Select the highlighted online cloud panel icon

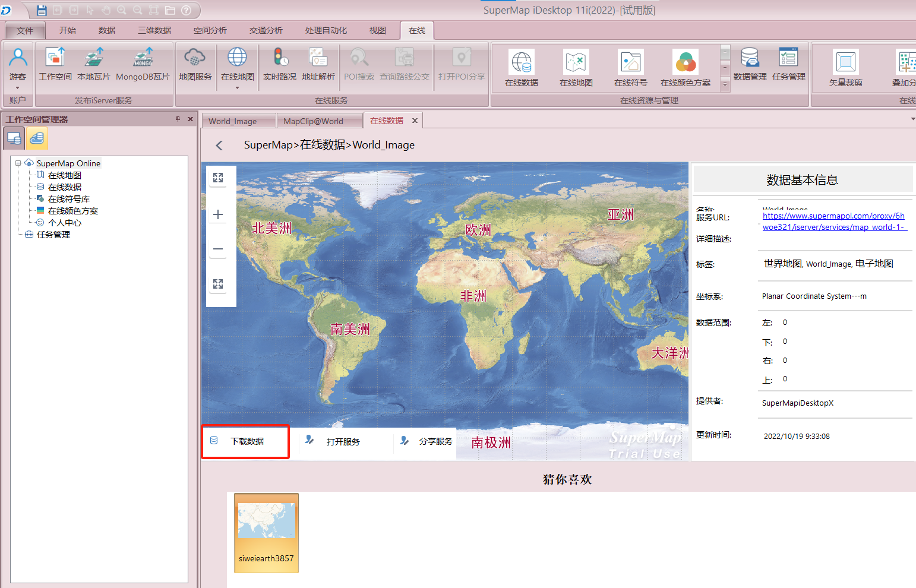[x=37, y=138]
